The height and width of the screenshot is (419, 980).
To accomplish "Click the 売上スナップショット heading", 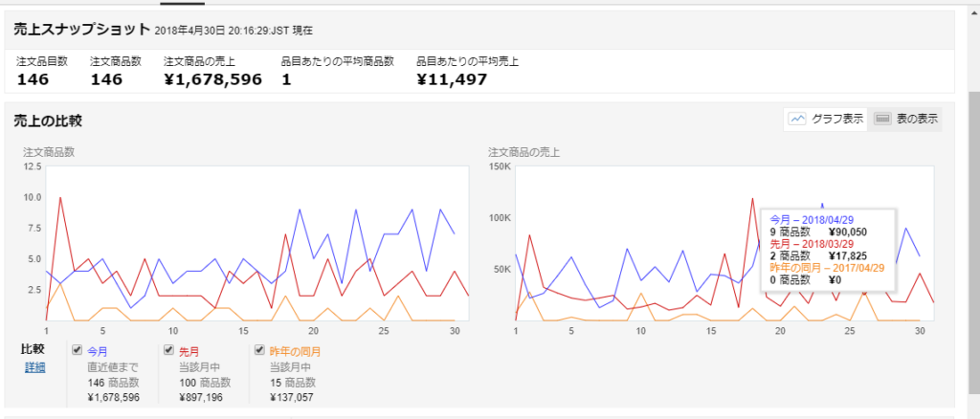I will (x=81, y=30).
